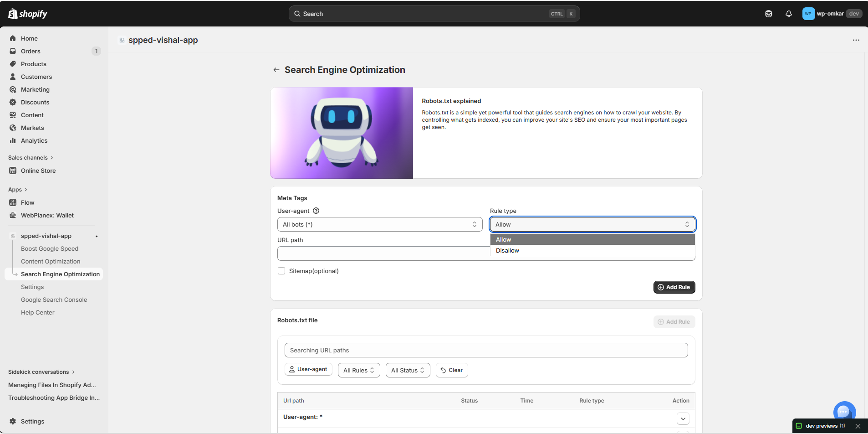Click the Shopify logo

(x=28, y=14)
